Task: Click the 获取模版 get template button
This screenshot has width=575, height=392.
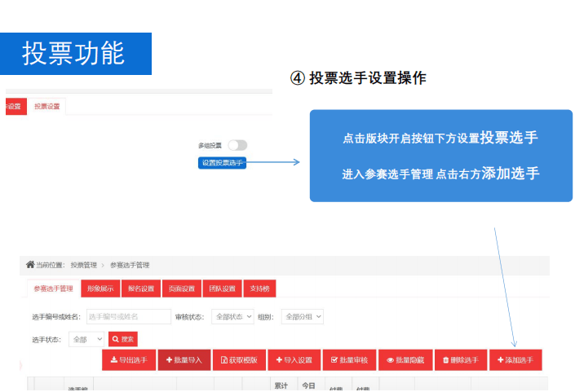Action: 239,359
